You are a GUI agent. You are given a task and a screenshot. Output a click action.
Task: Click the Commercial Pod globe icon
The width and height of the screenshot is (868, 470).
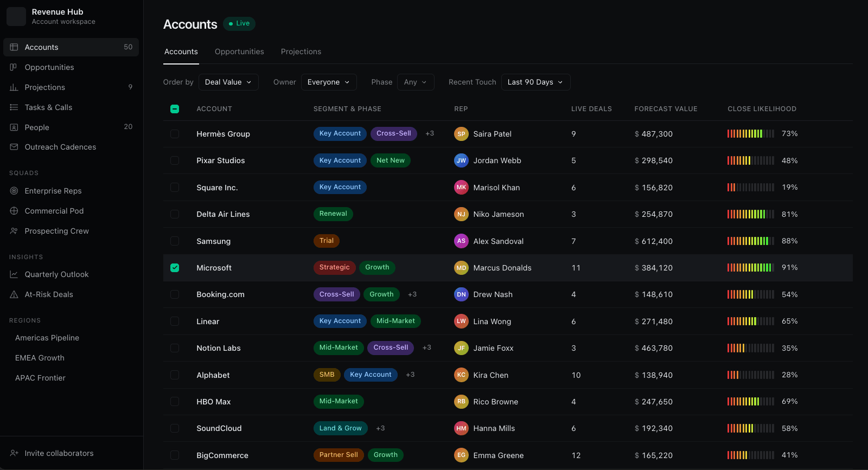pyautogui.click(x=14, y=211)
